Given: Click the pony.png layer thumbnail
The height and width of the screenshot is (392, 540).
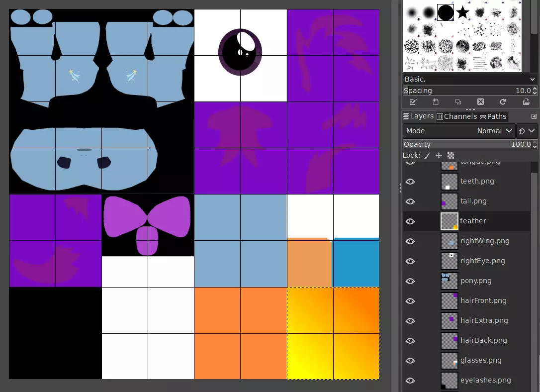Looking at the screenshot, I should pyautogui.click(x=450, y=281).
